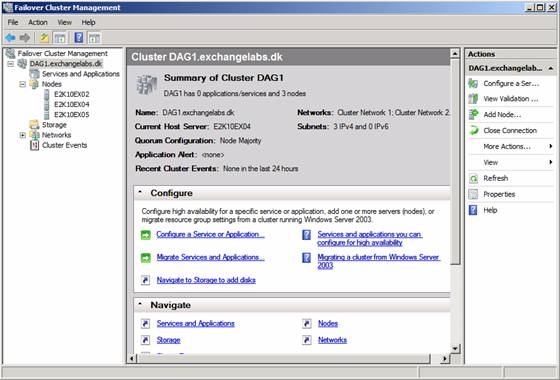The height and width of the screenshot is (380, 560).
Task: Open the View menu in menu bar
Action: point(65,22)
